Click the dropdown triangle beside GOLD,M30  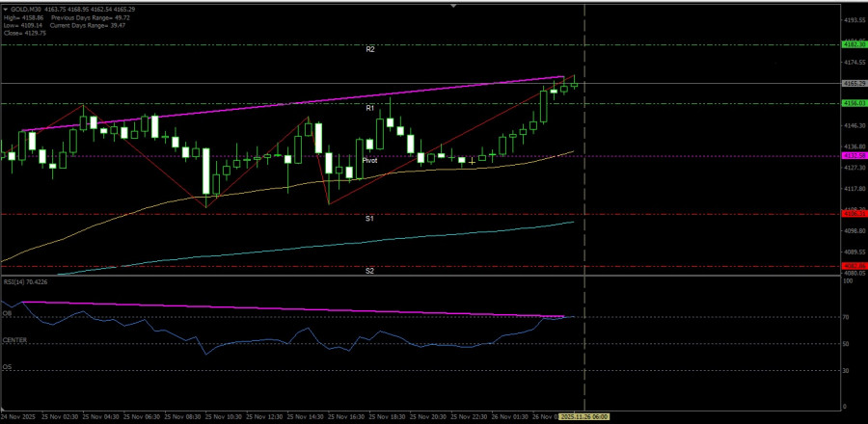[x=6, y=10]
